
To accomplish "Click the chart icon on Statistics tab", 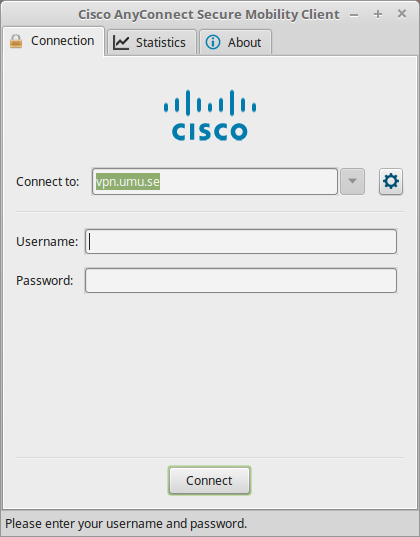I will click(121, 43).
